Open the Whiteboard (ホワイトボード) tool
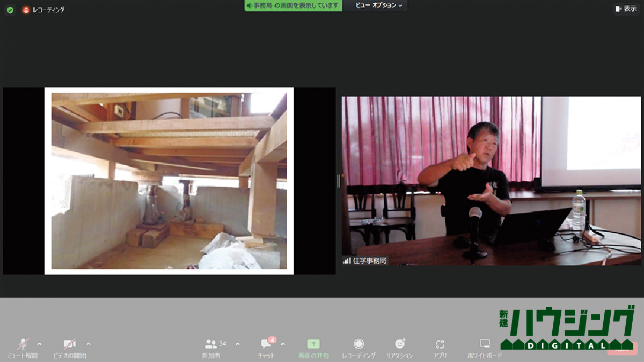644x362 pixels. [485, 344]
